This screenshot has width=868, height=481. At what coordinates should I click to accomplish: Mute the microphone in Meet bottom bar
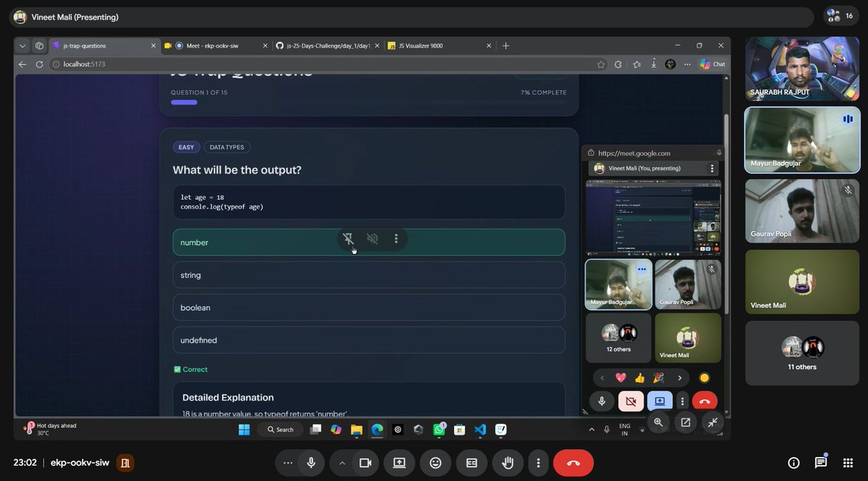pos(311,463)
